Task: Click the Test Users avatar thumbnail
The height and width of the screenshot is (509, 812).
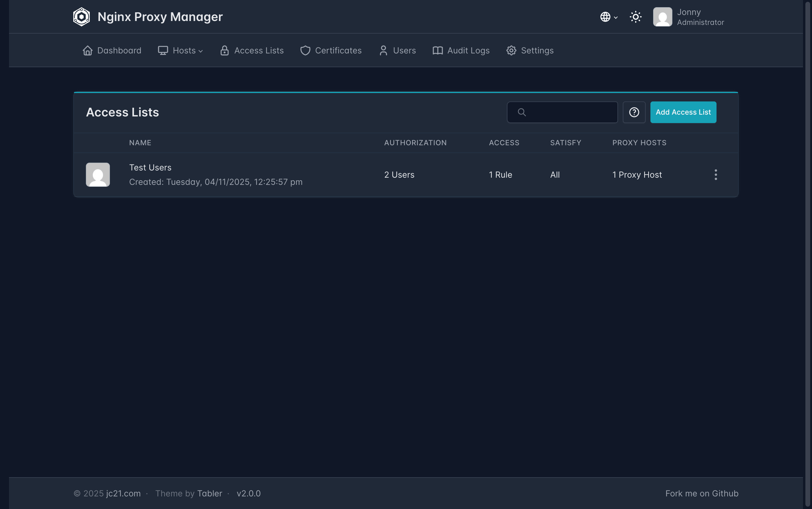Action: coord(98,175)
